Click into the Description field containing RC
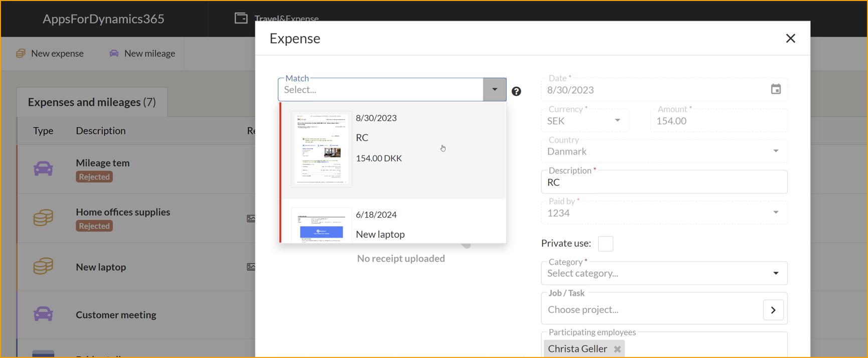868x358 pixels. [664, 182]
